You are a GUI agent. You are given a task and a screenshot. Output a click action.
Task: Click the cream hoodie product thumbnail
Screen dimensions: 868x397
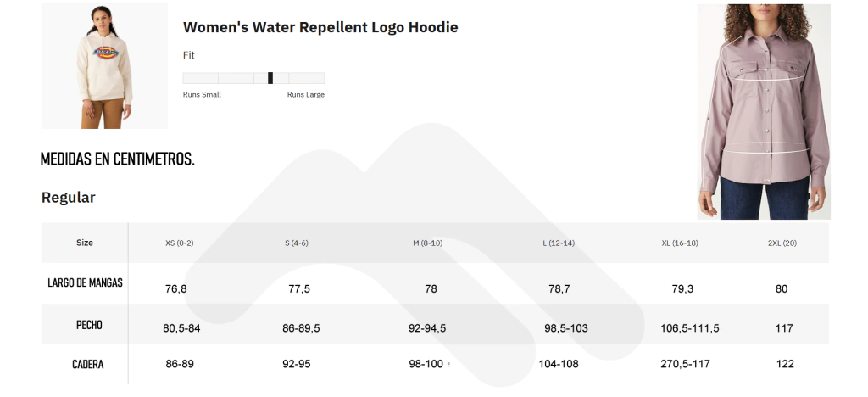click(104, 65)
